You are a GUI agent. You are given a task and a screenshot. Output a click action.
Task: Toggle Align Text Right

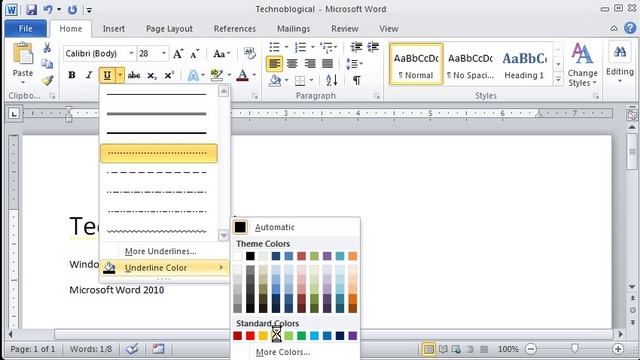click(310, 64)
